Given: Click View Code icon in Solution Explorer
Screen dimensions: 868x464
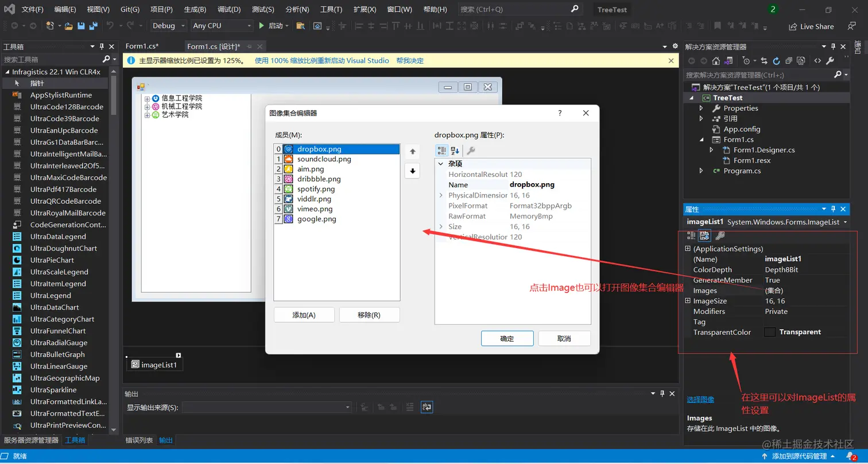Looking at the screenshot, I should (x=817, y=61).
